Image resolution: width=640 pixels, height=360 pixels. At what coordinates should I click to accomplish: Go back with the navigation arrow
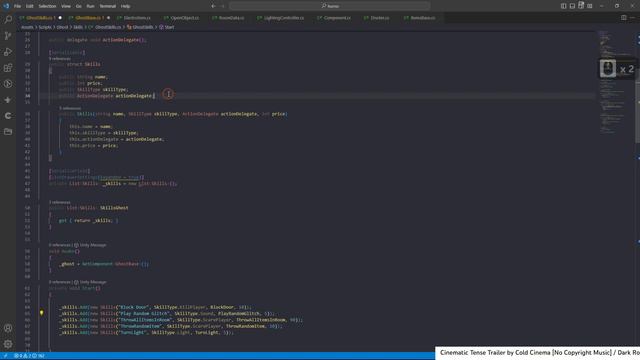[x=213, y=6]
